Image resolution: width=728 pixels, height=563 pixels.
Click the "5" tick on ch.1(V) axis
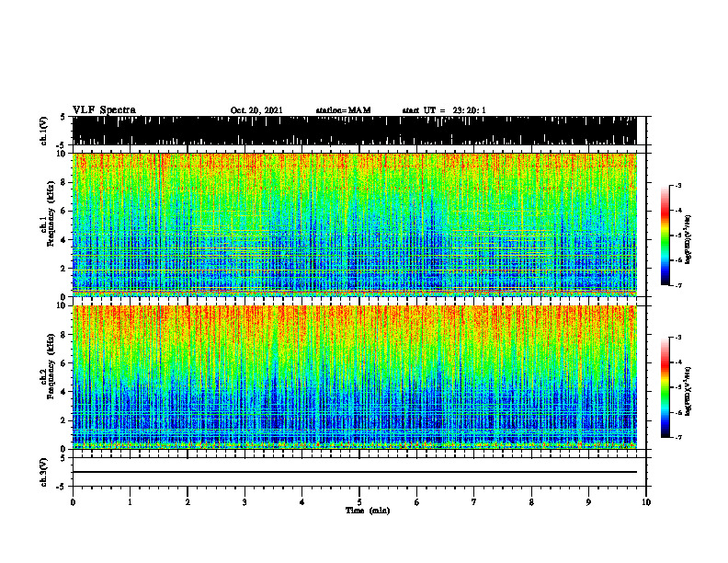click(x=63, y=117)
